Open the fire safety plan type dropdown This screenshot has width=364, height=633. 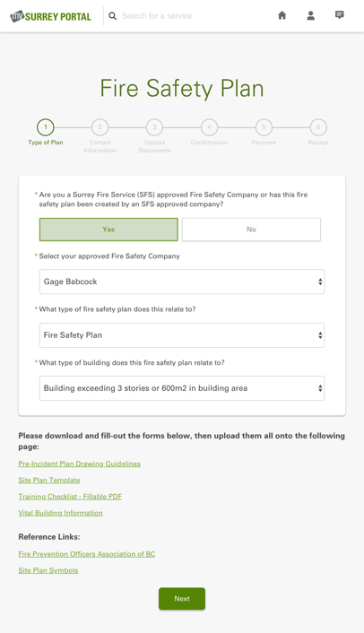pos(182,335)
